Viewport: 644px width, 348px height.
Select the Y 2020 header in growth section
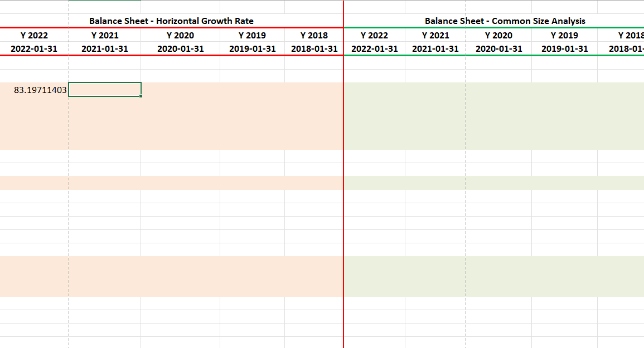[178, 35]
